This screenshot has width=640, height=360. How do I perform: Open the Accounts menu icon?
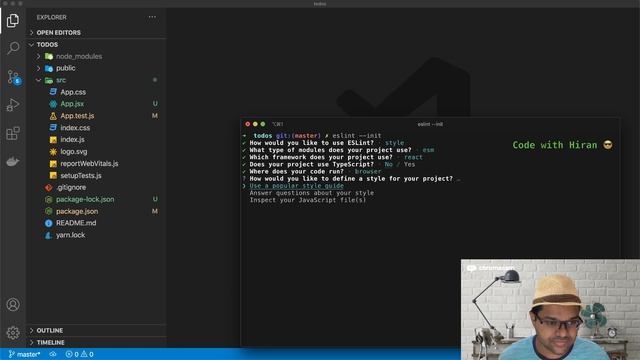tap(13, 304)
